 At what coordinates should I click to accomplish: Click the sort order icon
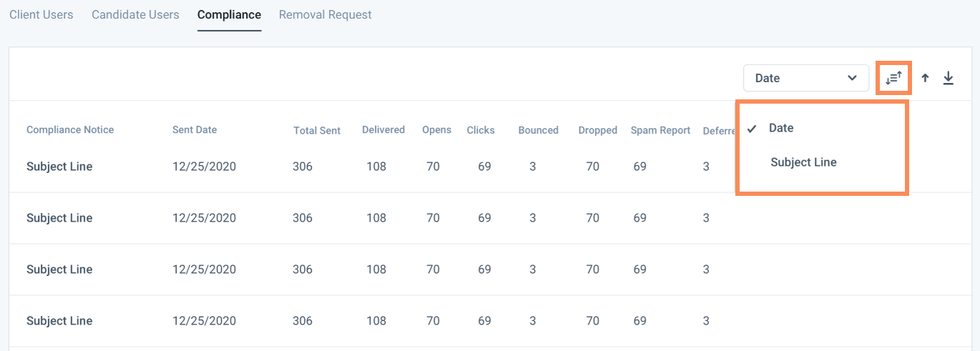894,78
